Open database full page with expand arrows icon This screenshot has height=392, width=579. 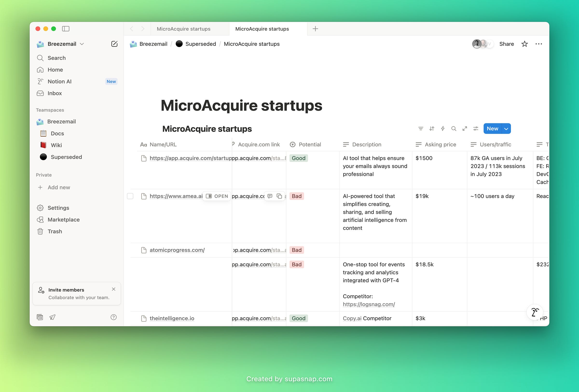(x=465, y=129)
